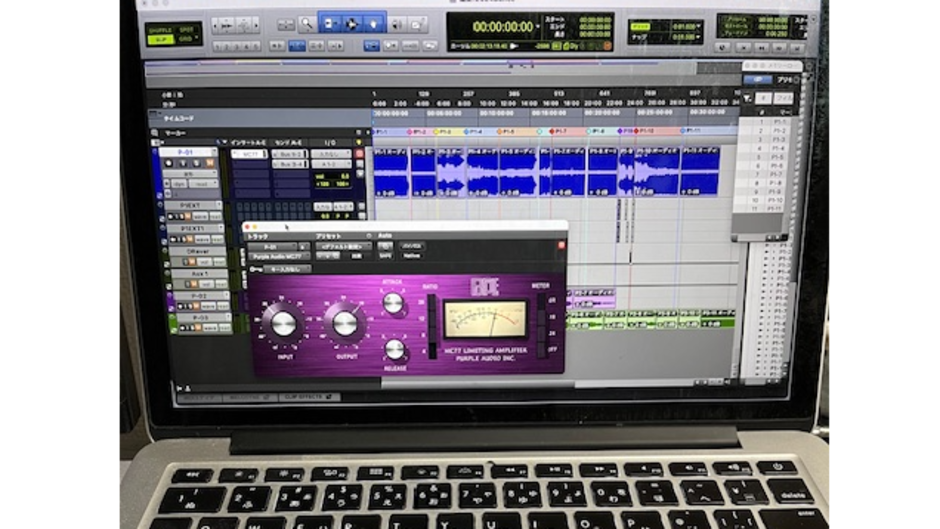Click the SAFE automation button in plug-in
Screen dimensions: 940x529
point(385,256)
